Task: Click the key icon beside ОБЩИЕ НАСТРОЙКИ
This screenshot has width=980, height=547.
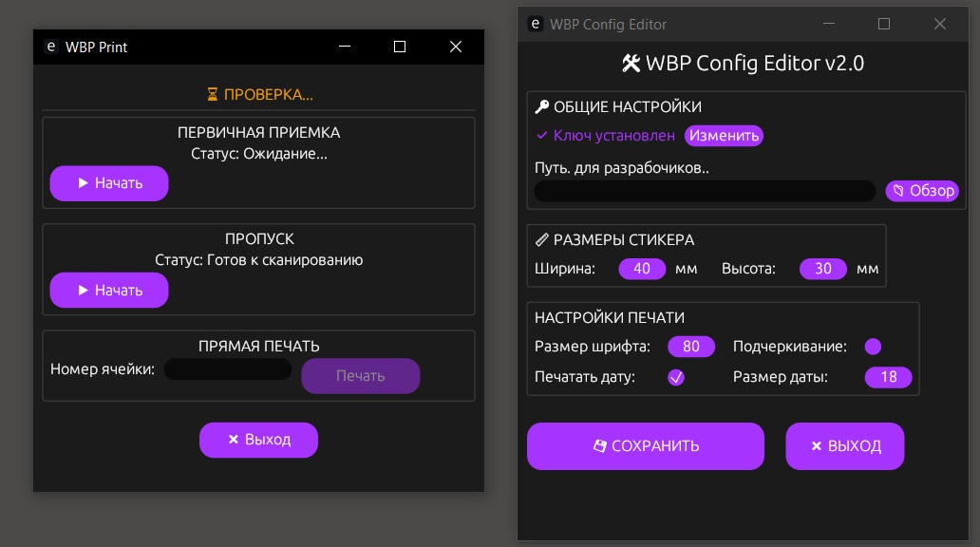Action: (x=542, y=107)
